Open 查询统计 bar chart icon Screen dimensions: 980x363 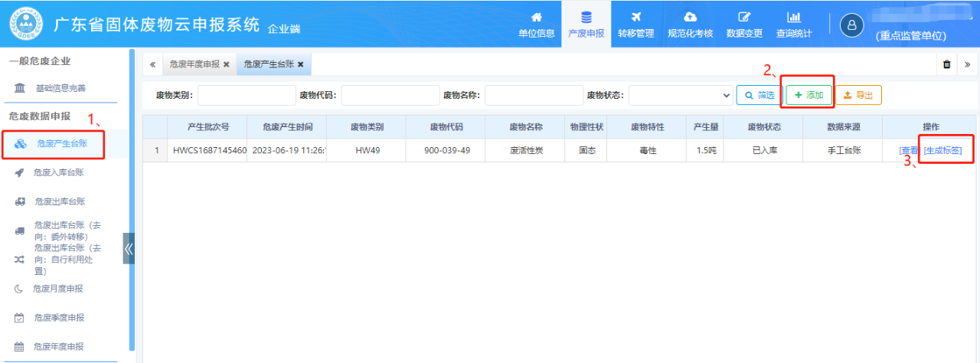[x=794, y=17]
